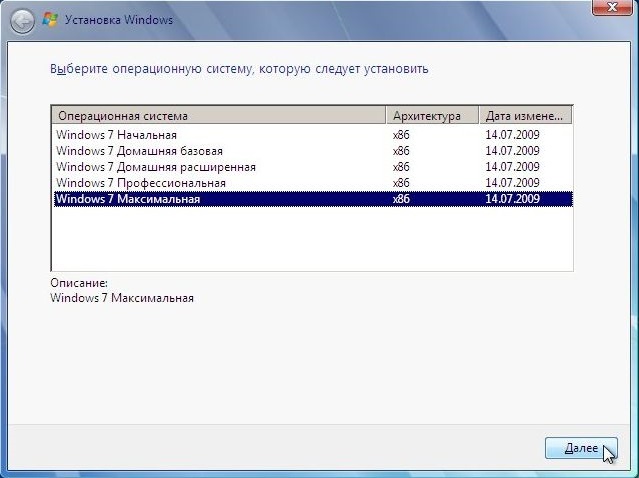Select Windows 7 Домашняя базовая row
Image resolution: width=639 pixels, height=478 pixels.
click(313, 151)
